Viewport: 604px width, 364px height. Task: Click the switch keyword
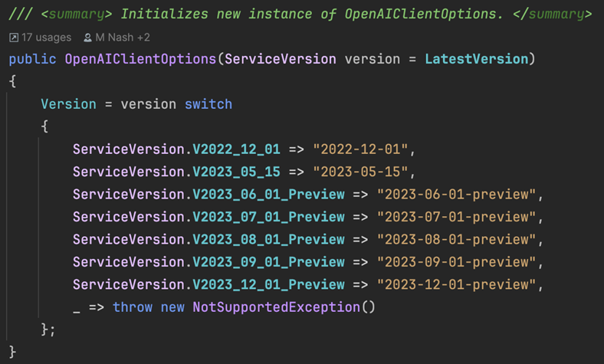click(x=208, y=104)
